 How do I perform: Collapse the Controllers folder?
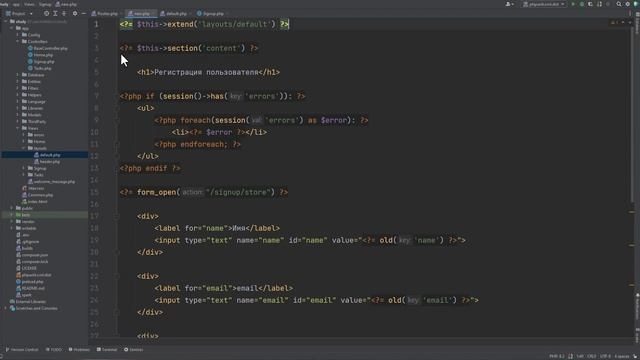click(x=18, y=41)
